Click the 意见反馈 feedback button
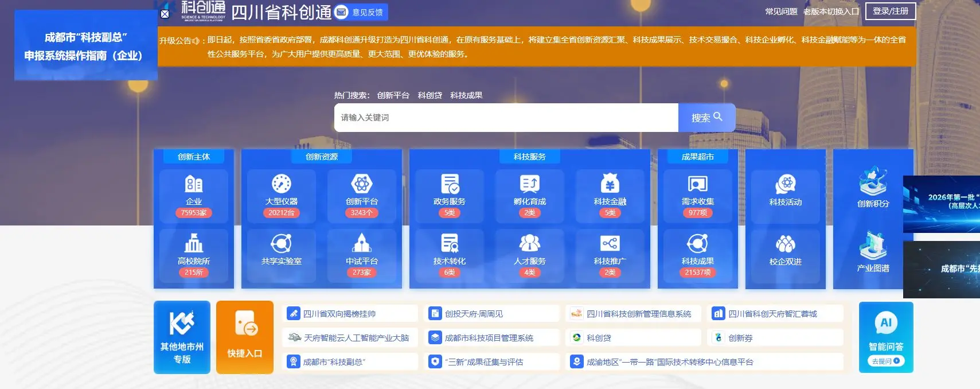Viewport: 980px width, 389px height. 361,12
